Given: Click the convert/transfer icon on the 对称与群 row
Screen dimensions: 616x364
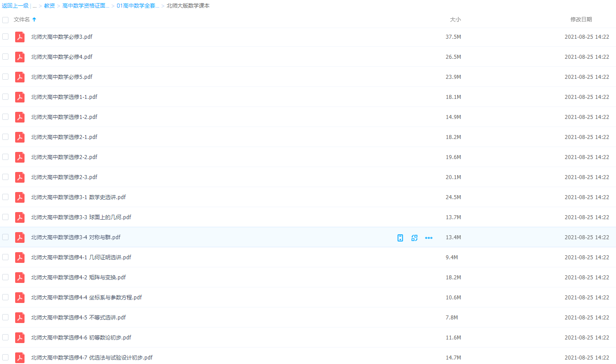Looking at the screenshot, I should pyautogui.click(x=415, y=238).
